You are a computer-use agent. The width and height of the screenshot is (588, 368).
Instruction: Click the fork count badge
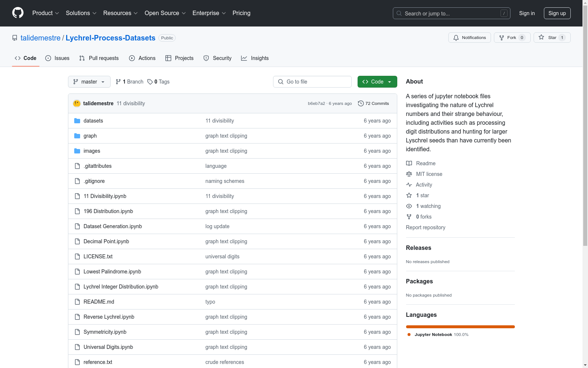click(x=522, y=38)
